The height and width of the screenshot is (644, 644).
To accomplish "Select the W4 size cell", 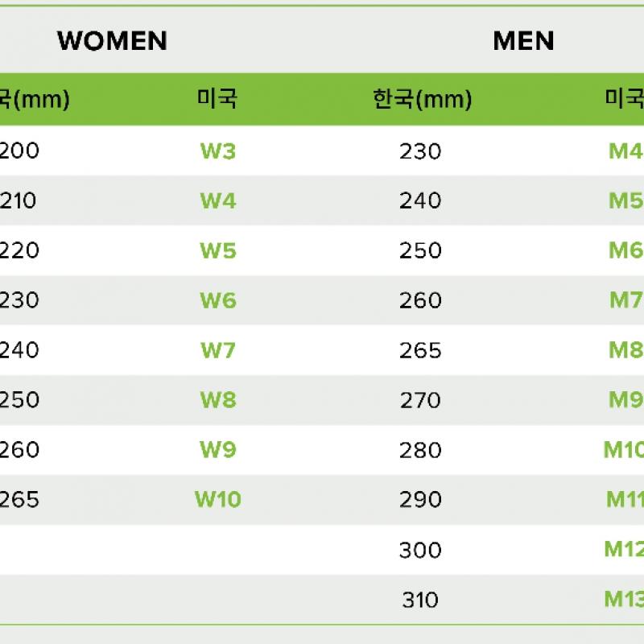I will [x=217, y=200].
